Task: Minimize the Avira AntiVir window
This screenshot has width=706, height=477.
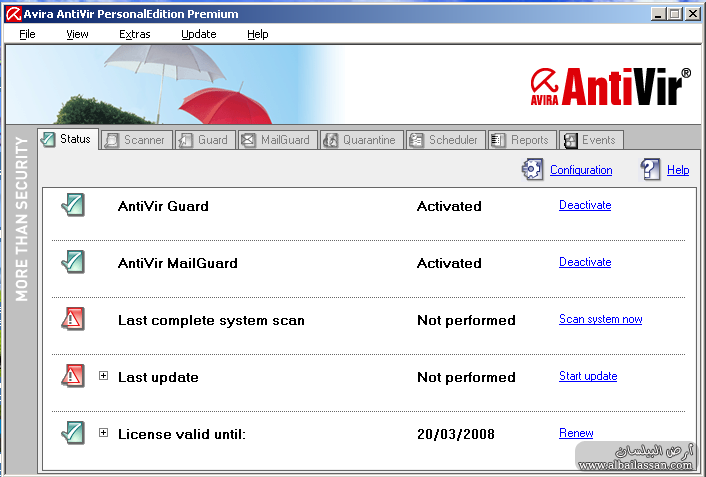Action: tap(658, 14)
